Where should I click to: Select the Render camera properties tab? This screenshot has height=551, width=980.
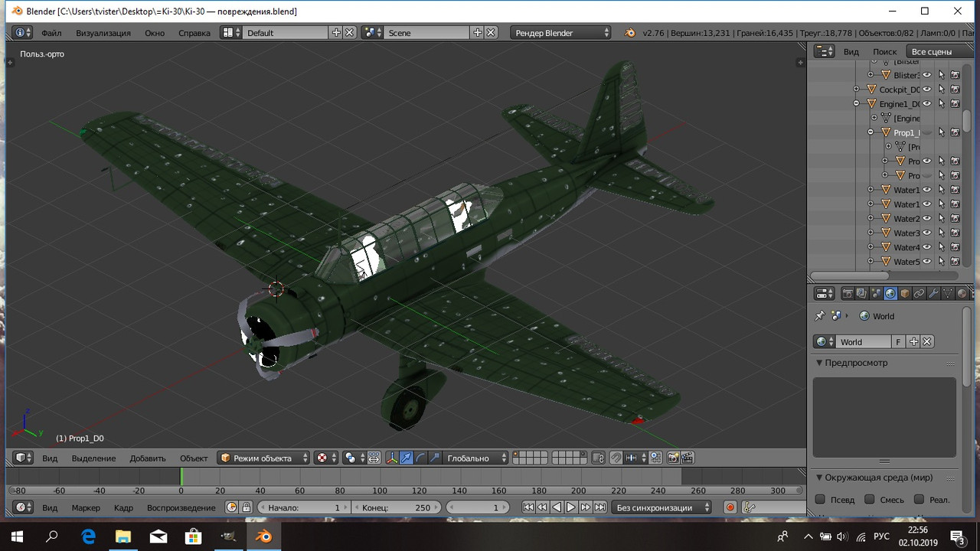click(848, 294)
